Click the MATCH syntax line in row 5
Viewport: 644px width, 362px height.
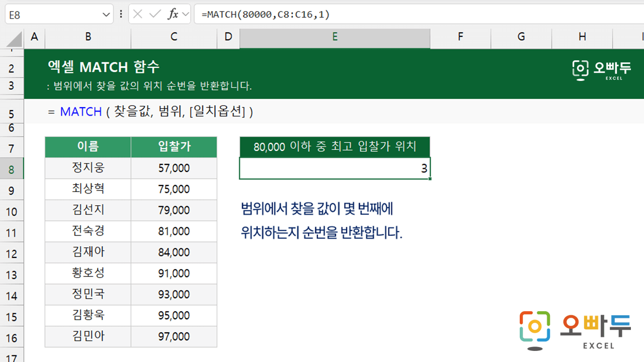(150, 112)
